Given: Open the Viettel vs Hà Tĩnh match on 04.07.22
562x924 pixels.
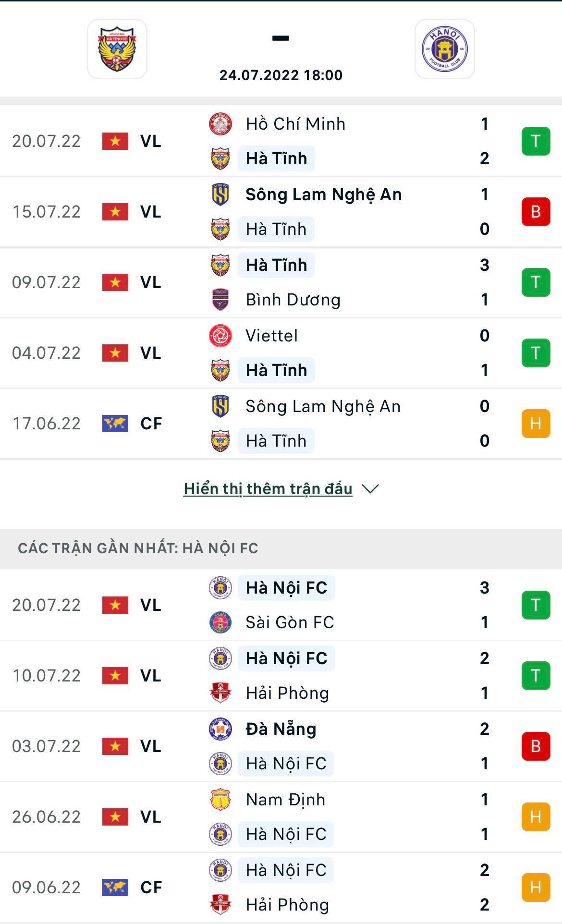Looking at the screenshot, I should (x=336, y=353).
